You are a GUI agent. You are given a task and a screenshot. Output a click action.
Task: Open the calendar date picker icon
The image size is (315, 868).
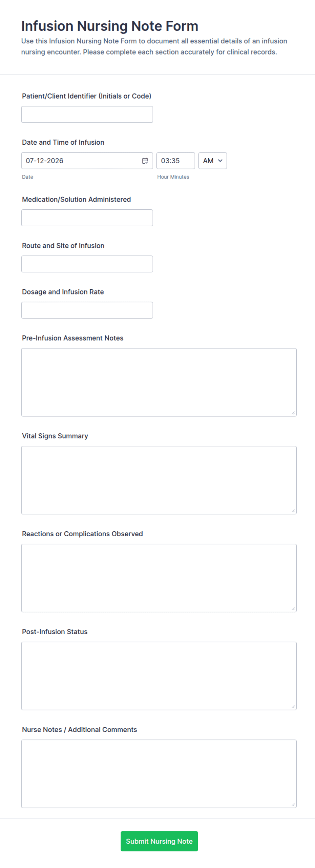(145, 161)
